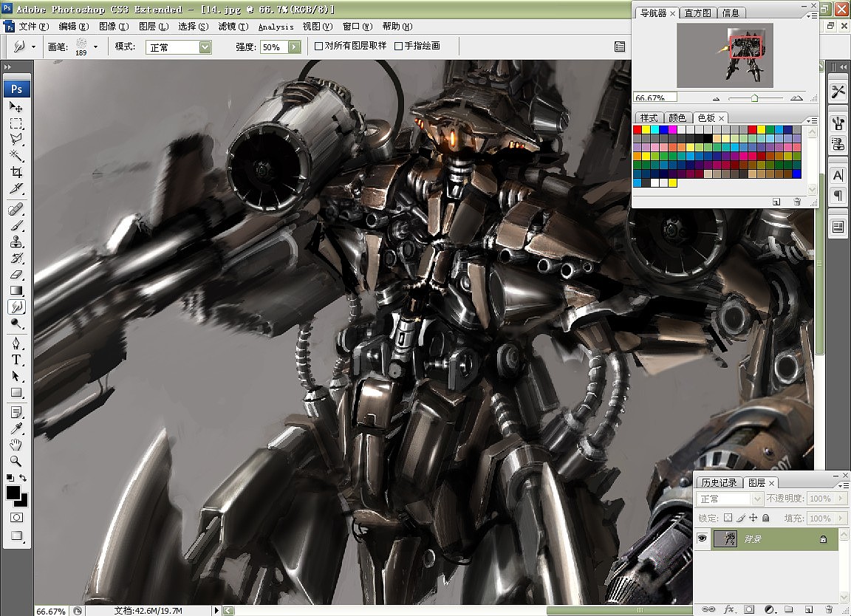The image size is (851, 616).
Task: Toggle lock all in Layers panel
Action: coord(765,518)
